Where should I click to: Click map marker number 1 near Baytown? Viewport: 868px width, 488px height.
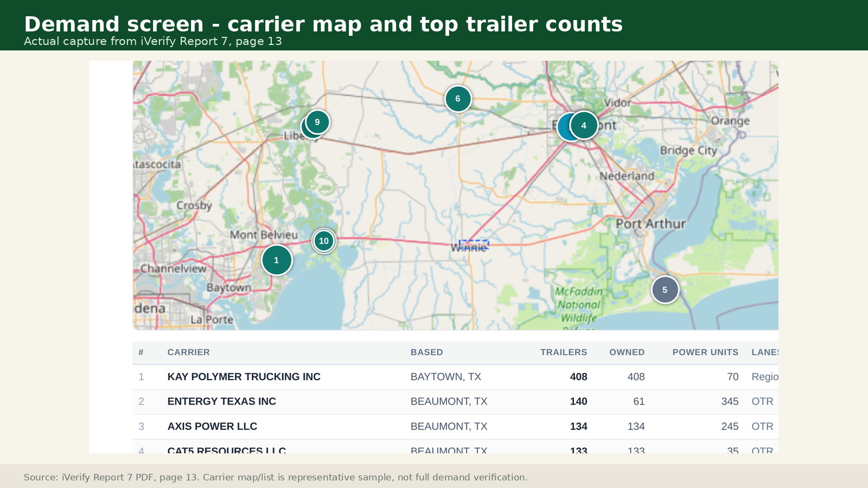(x=277, y=260)
